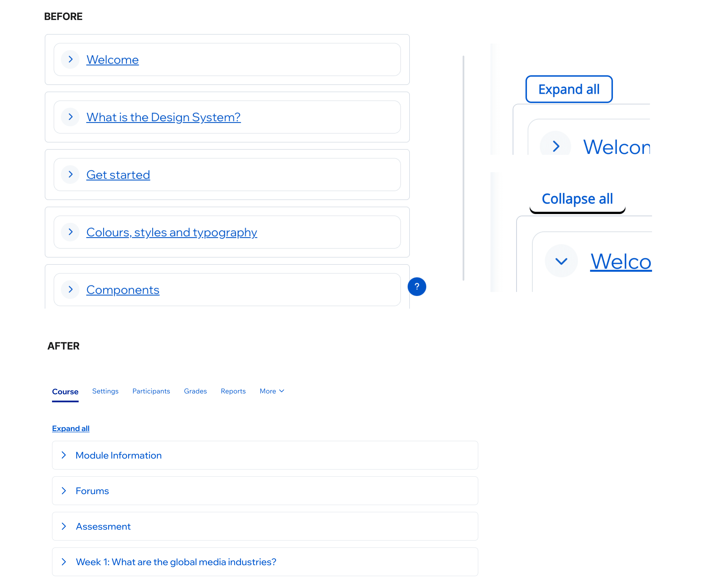Image resolution: width=710 pixels, height=588 pixels.
Task: Expand 'What is the Design System?' chevron
Action: [x=70, y=117]
